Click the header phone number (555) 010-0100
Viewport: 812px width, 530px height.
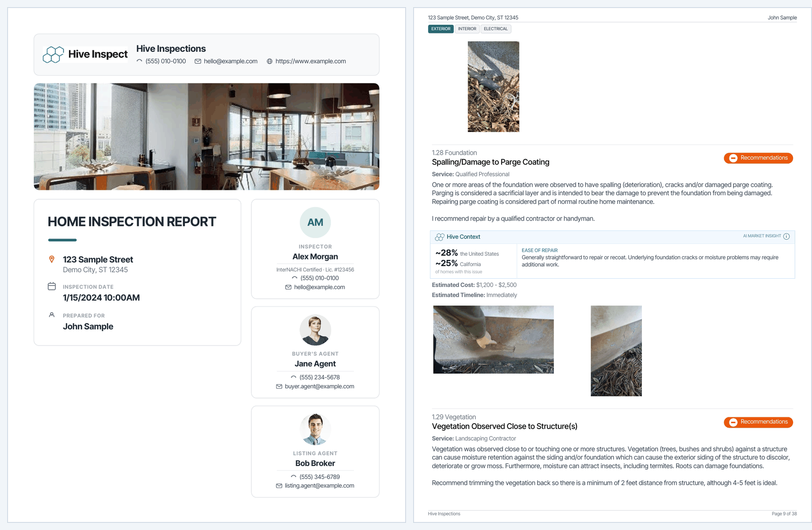(x=166, y=61)
